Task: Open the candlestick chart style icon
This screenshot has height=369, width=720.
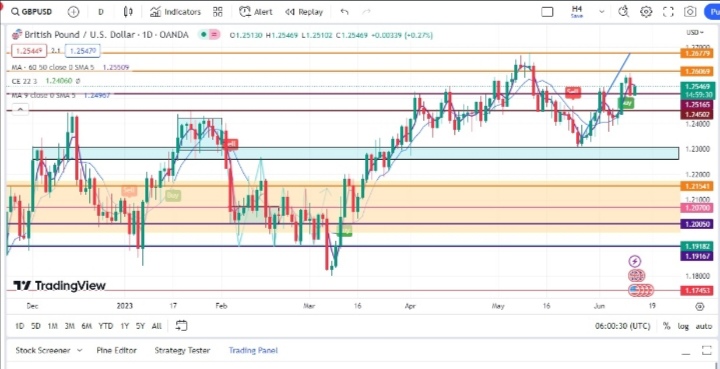Action: click(128, 12)
